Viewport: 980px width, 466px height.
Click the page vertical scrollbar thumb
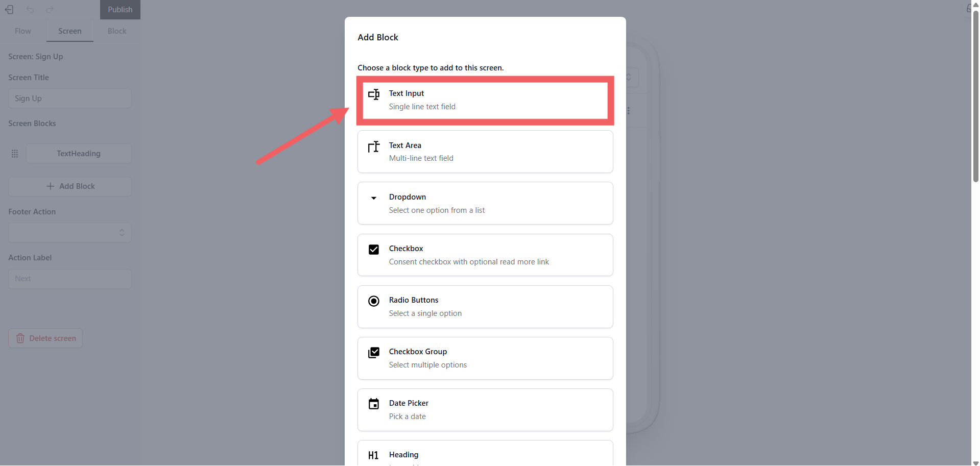[x=976, y=95]
